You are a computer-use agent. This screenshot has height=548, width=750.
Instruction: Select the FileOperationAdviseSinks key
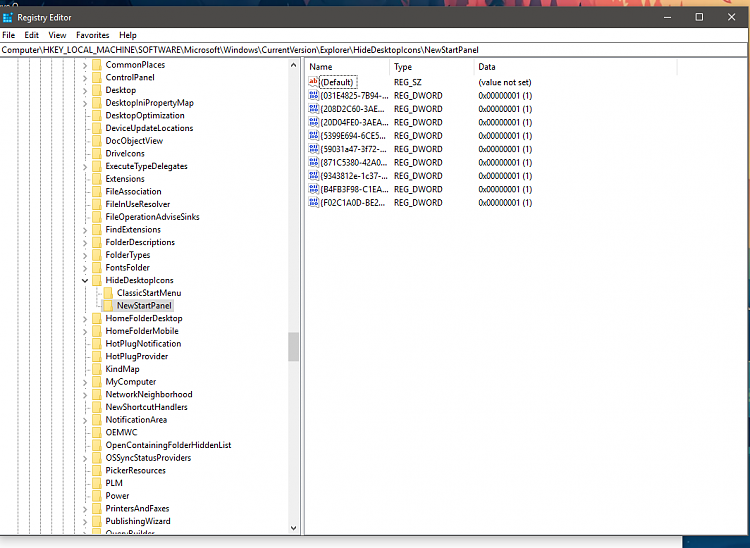click(x=152, y=217)
